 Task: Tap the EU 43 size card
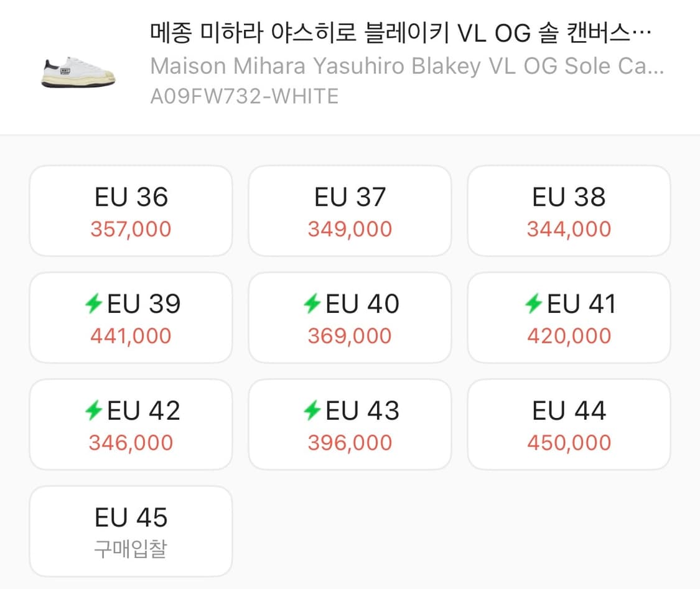349,424
